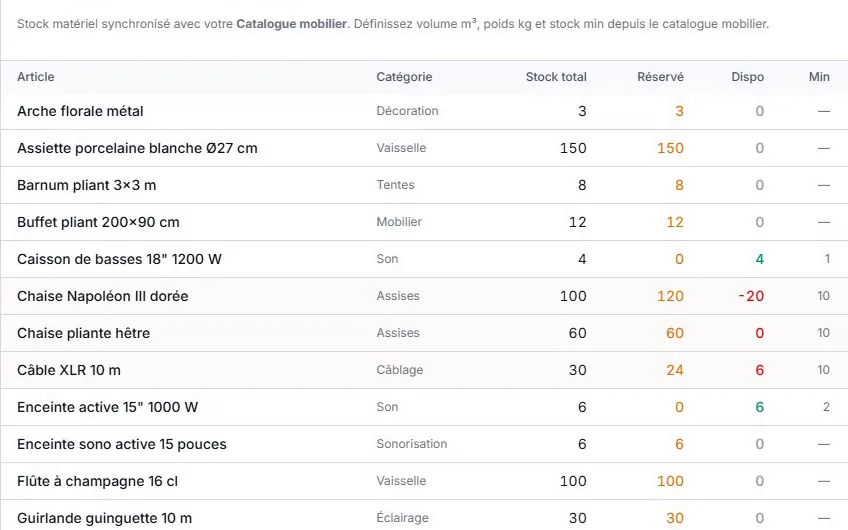Select Enceinte sono active 15 pouces
The height and width of the screenshot is (530, 848).
(x=122, y=444)
